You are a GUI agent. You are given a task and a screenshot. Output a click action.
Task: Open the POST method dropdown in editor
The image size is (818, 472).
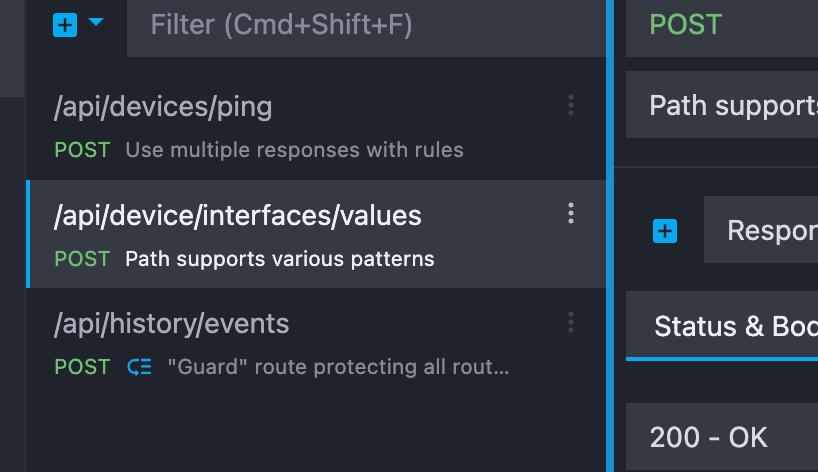pyautogui.click(x=722, y=25)
